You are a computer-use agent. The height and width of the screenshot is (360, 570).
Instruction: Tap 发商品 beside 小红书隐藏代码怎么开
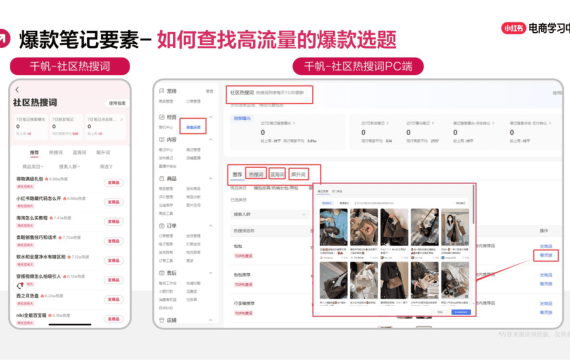click(x=113, y=202)
